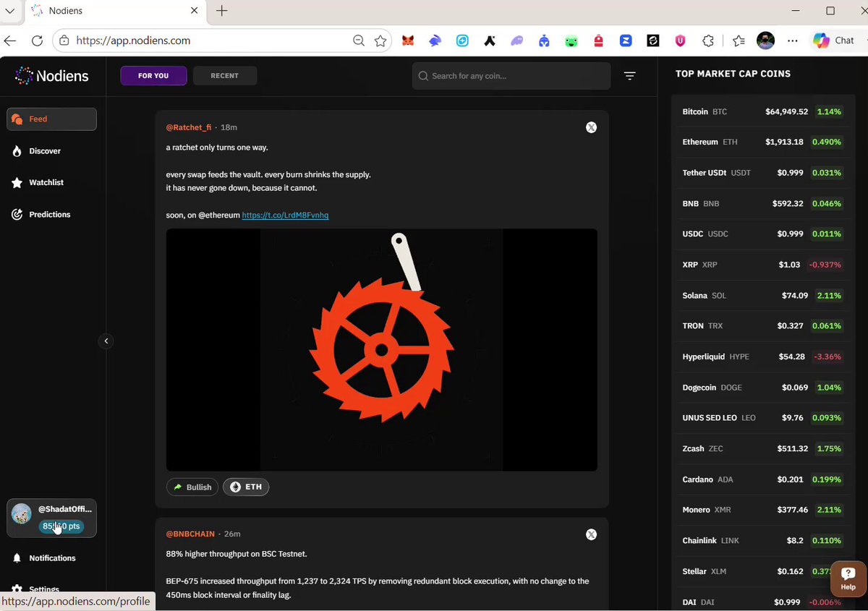Open the MetaMask fox extension
This screenshot has height=611, width=868.
[409, 41]
